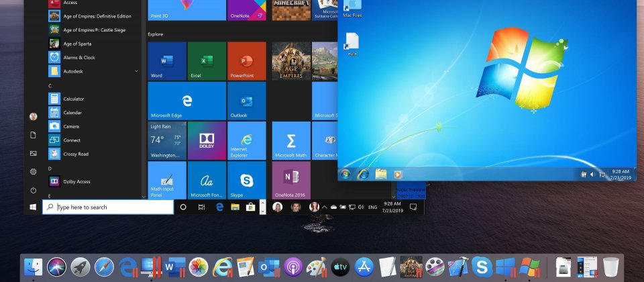Image resolution: width=644 pixels, height=282 pixels.
Task: Open TextEdit icon in the dock
Action: pos(387,267)
